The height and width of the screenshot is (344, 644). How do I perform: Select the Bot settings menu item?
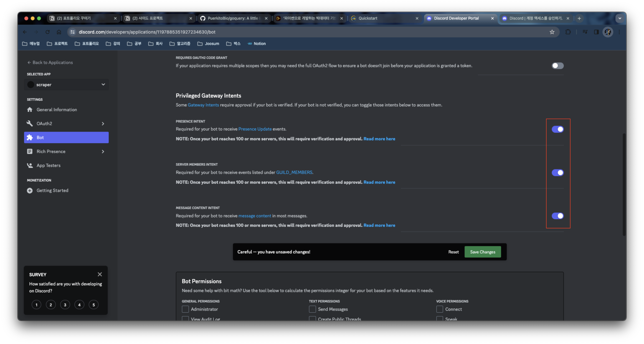pyautogui.click(x=66, y=137)
